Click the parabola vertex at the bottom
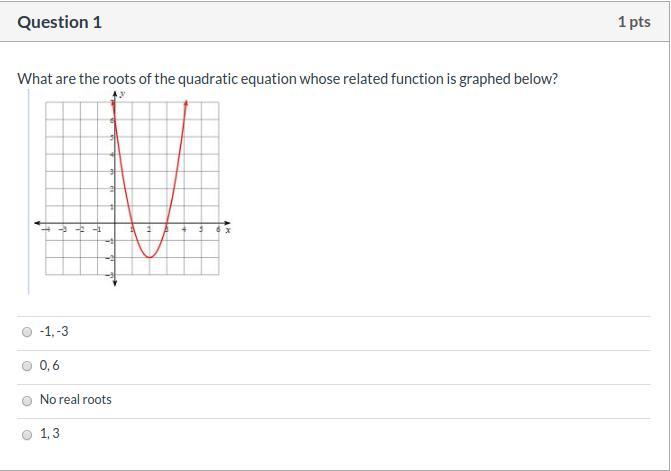This screenshot has width=671, height=471. [x=149, y=257]
